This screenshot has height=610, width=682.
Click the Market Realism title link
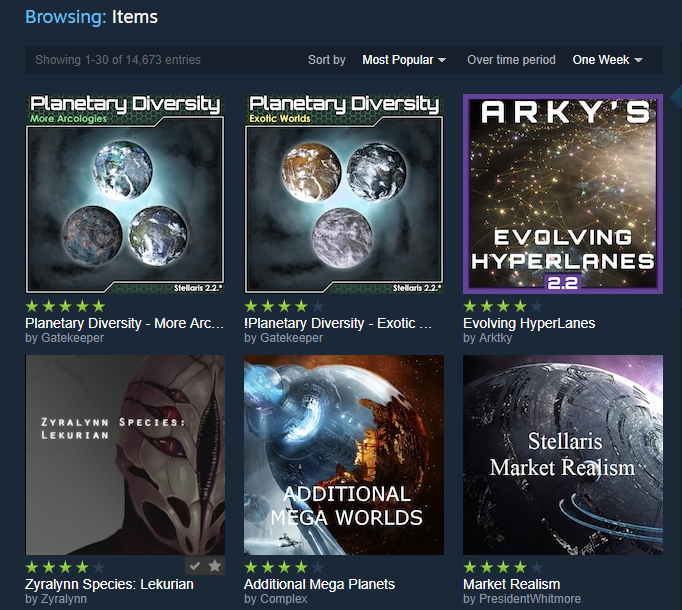click(512, 584)
